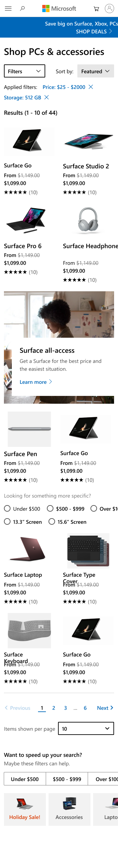Open the shopping cart
The width and height of the screenshot is (118, 868).
click(x=96, y=9)
